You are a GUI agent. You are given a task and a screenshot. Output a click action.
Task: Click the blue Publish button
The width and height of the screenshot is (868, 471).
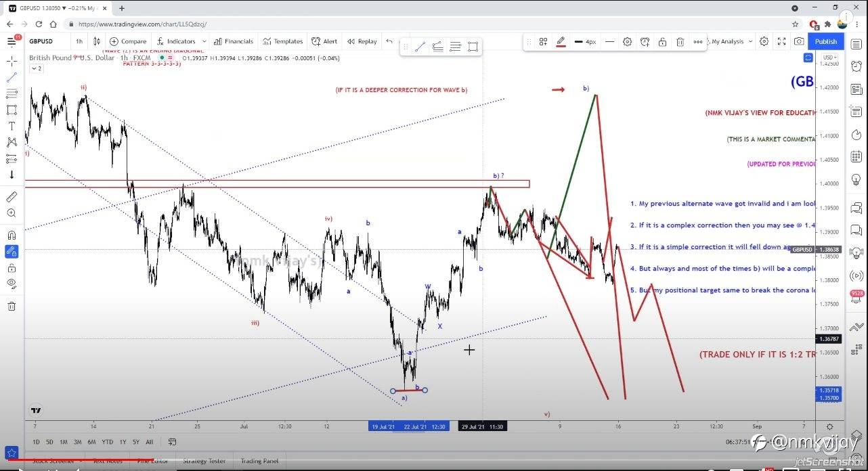coord(825,41)
